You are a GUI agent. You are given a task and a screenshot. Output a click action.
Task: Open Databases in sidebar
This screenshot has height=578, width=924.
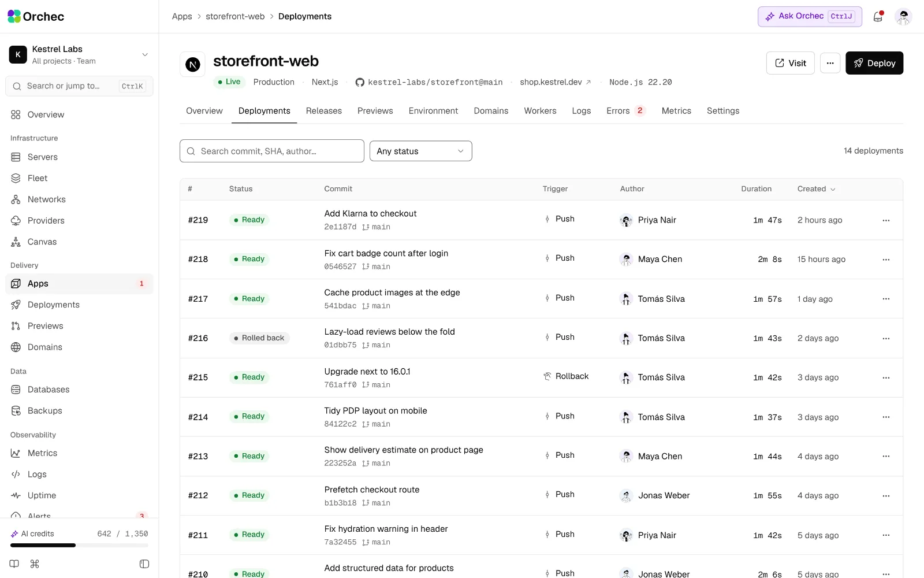79,390
